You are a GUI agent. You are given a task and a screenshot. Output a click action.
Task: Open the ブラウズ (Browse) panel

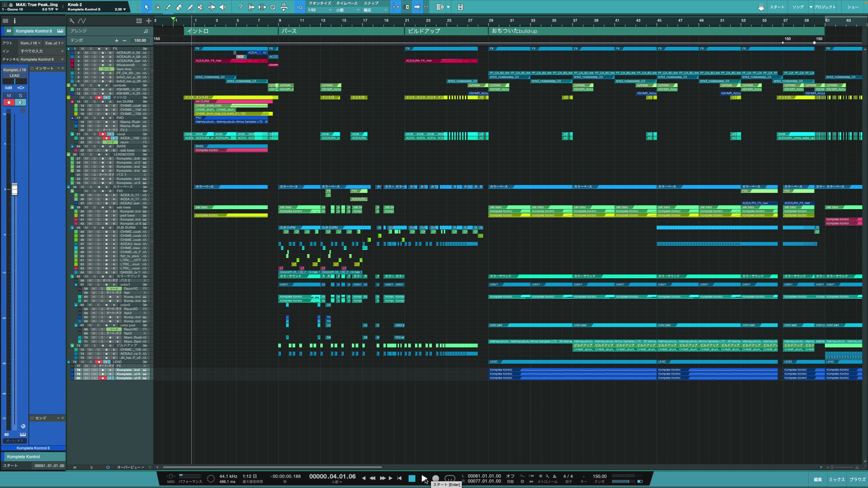pos(857,480)
